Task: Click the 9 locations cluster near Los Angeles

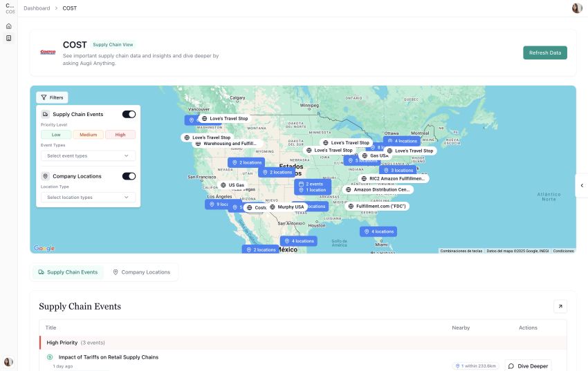Action: [x=218, y=204]
